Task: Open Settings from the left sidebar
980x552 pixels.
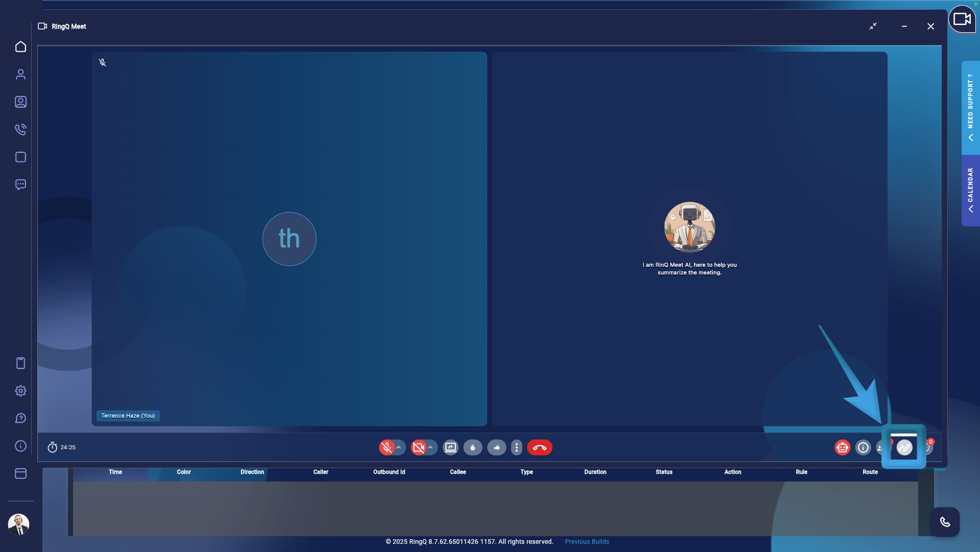Action: tap(20, 390)
